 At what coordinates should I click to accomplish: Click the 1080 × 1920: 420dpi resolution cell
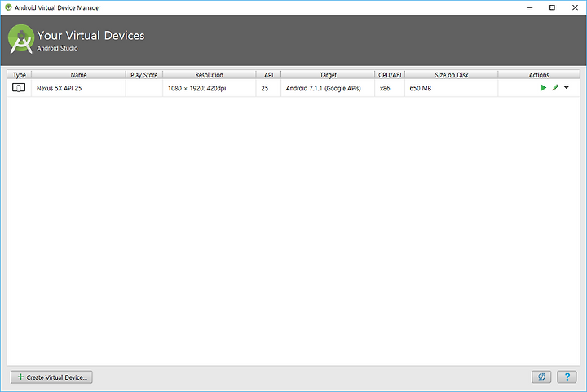pyautogui.click(x=210, y=88)
